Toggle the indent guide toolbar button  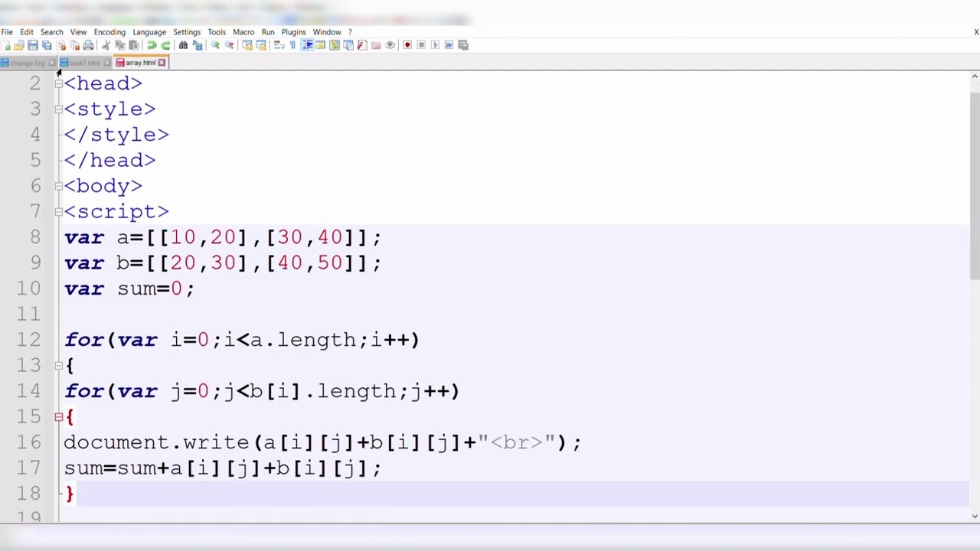coord(307,45)
